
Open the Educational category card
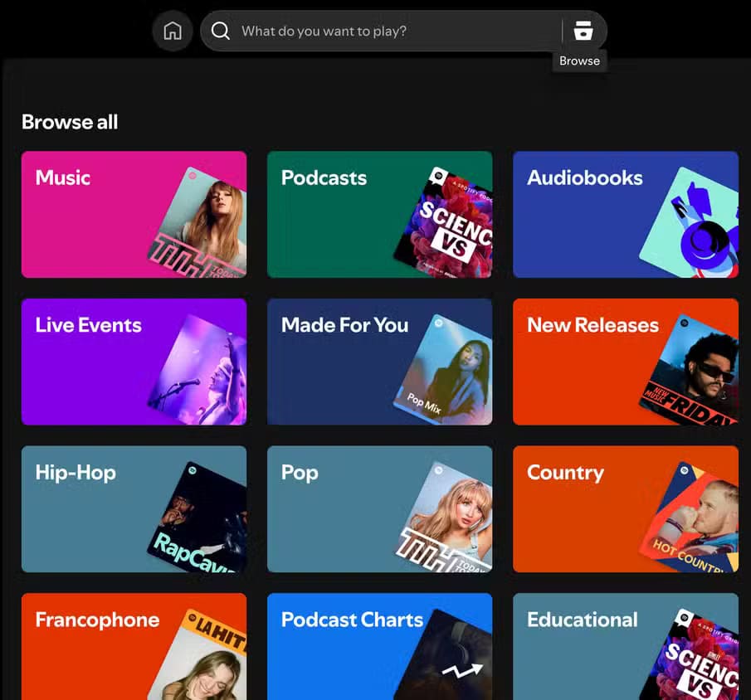(x=626, y=647)
